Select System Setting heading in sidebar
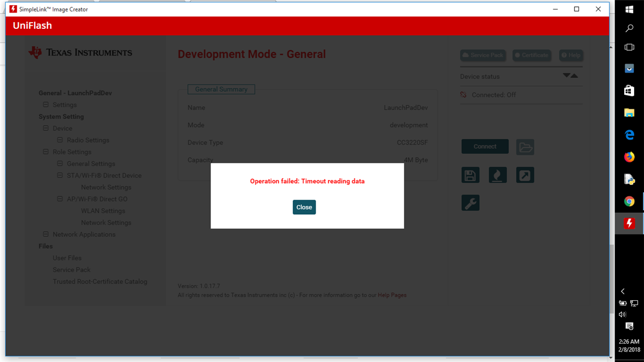This screenshot has width=644, height=362. point(61,117)
